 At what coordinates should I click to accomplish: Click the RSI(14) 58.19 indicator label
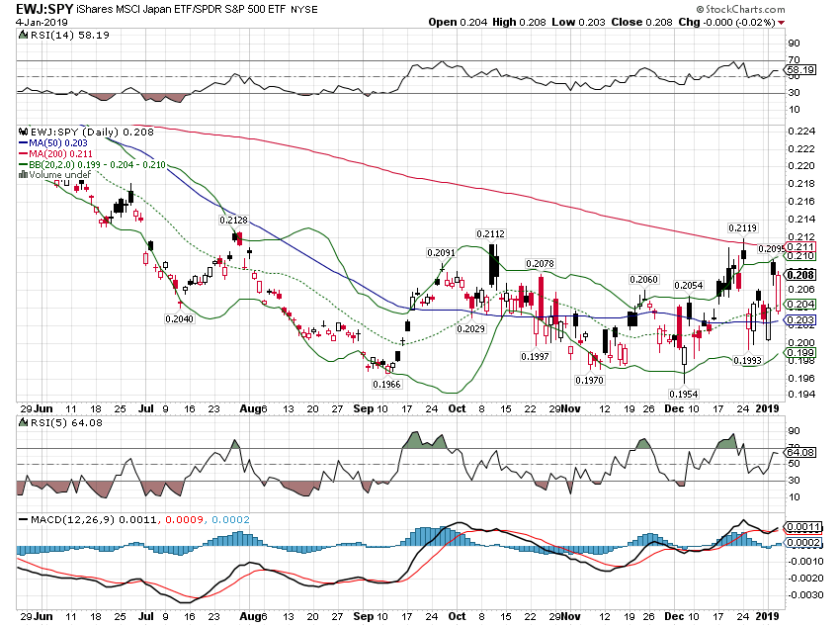coord(69,35)
